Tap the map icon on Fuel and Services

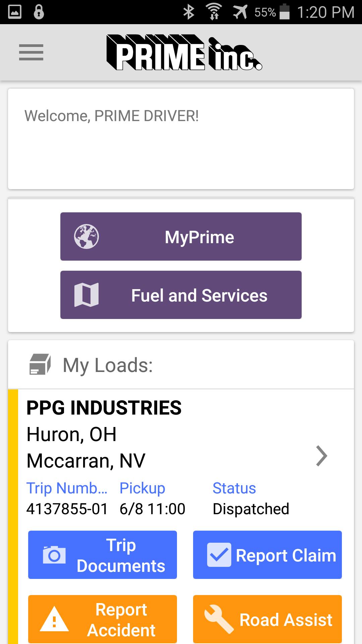pos(86,295)
